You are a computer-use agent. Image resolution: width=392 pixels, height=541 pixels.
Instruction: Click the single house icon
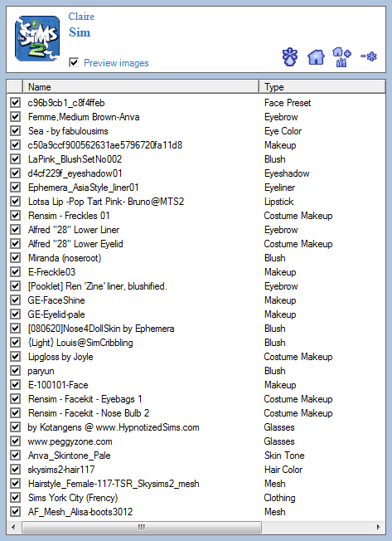pos(316,57)
